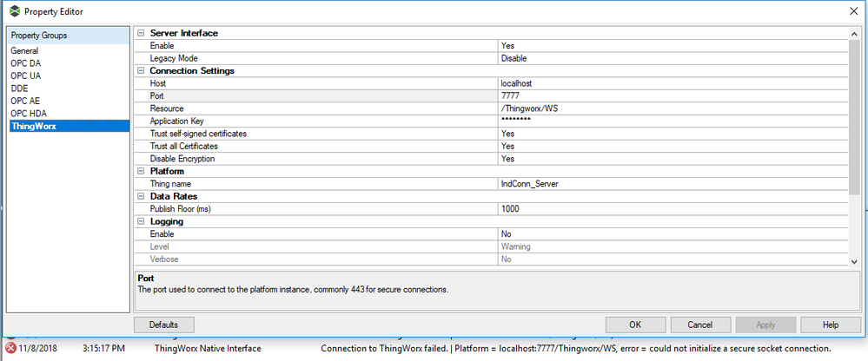Edit the Resource value /Thingworx/WS
The height and width of the screenshot is (361, 868).
(x=673, y=108)
